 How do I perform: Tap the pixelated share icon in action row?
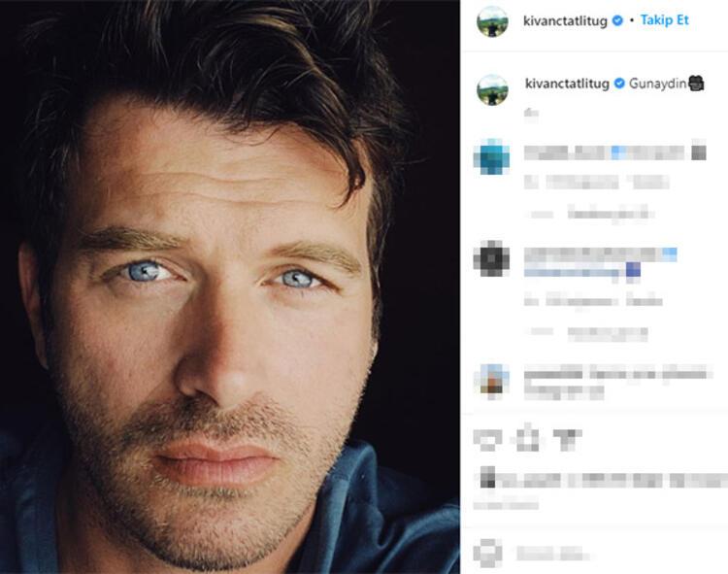point(568,439)
